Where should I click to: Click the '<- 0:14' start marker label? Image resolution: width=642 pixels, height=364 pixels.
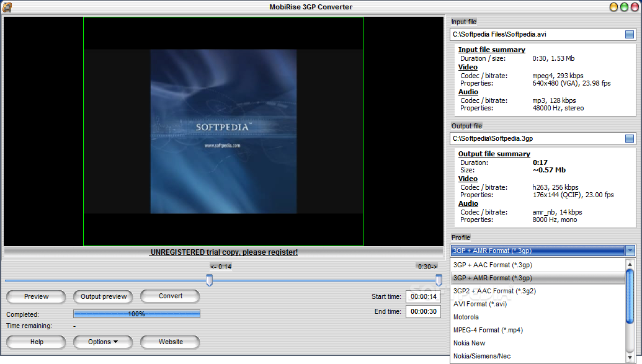[x=221, y=267]
